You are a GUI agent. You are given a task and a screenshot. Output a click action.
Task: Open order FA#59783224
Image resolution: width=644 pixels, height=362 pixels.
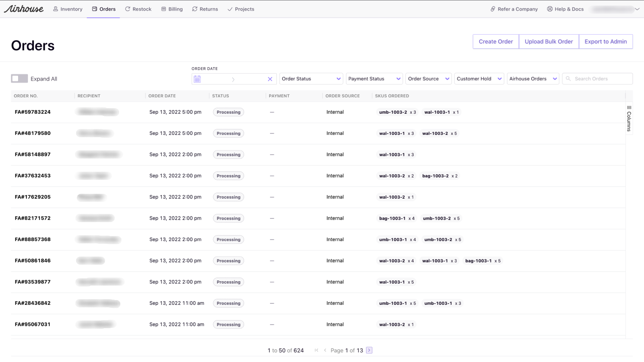(33, 112)
